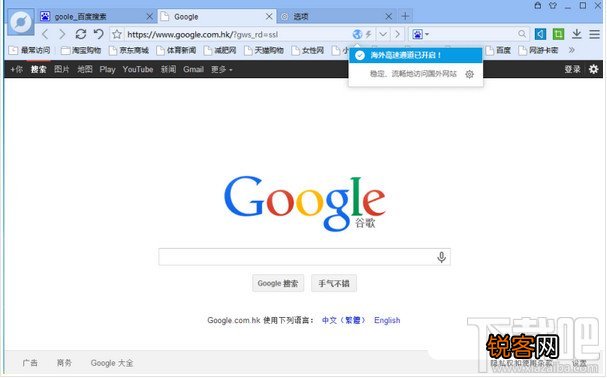607x378 pixels.
Task: Click the 登录 sign-in link
Action: coord(572,69)
